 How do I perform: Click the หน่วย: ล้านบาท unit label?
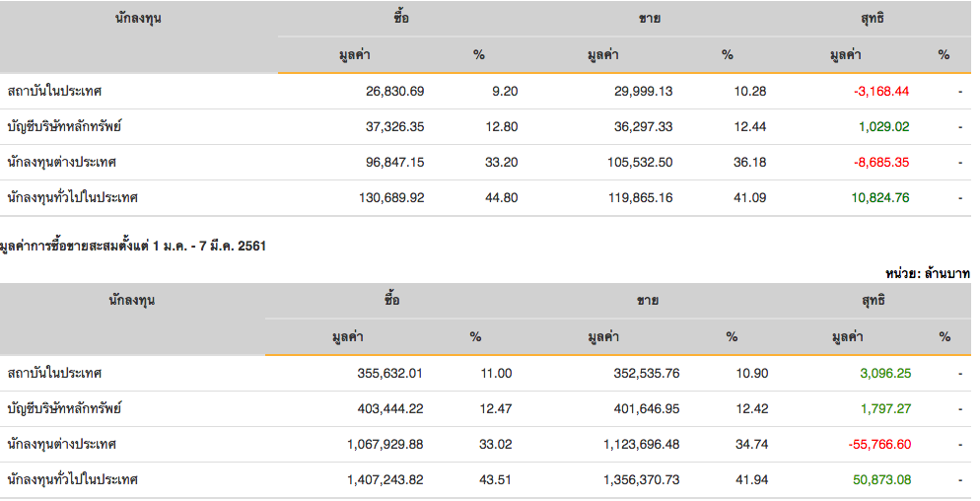click(927, 272)
